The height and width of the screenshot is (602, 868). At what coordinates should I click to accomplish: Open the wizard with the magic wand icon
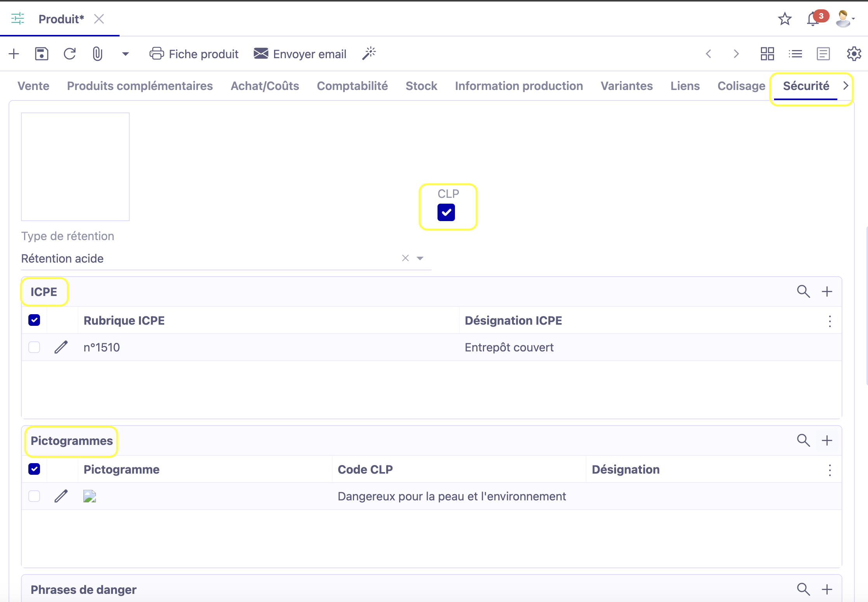tap(368, 54)
